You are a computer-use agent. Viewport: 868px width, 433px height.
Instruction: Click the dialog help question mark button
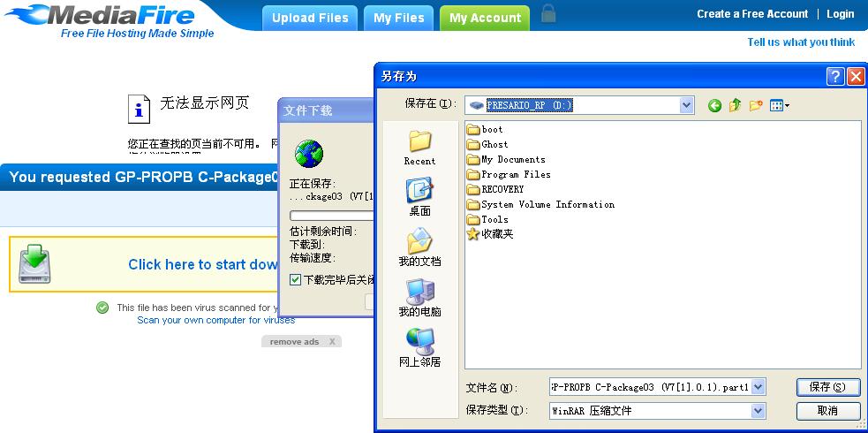835,76
